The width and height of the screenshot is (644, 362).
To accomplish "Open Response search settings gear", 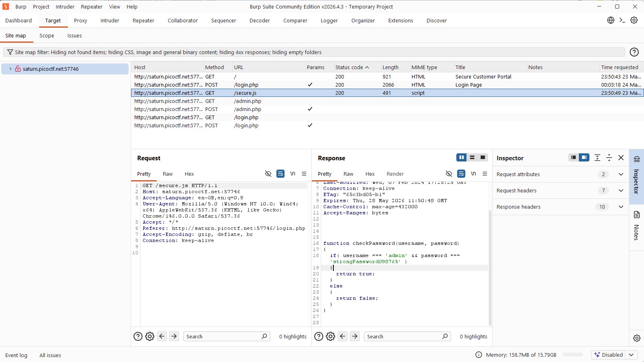I will pyautogui.click(x=331, y=336).
